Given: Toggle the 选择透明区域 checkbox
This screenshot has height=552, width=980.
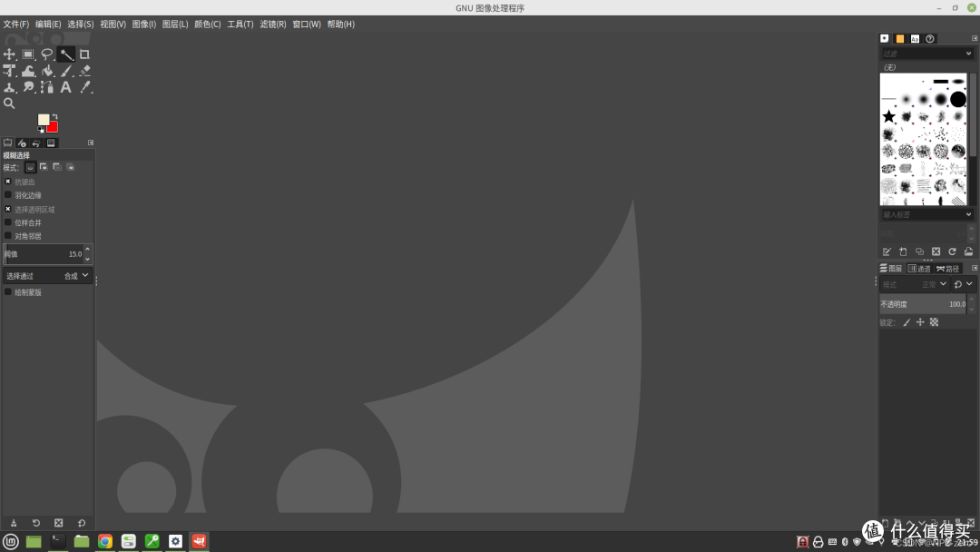Looking at the screenshot, I should tap(8, 209).
